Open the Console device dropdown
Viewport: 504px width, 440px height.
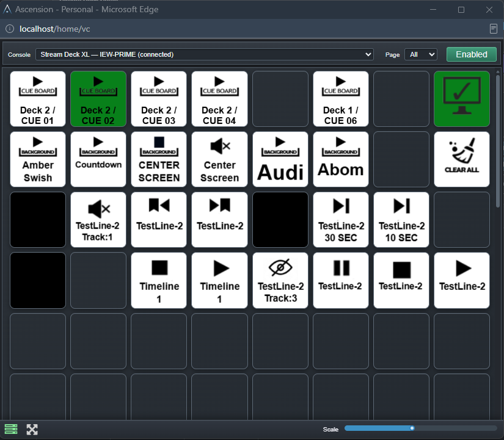click(x=205, y=54)
